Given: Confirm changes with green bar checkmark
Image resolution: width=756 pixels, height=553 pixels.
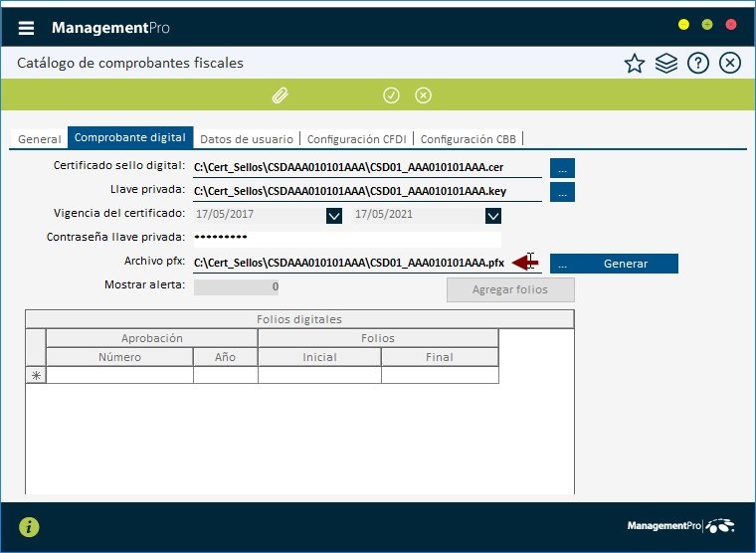Looking at the screenshot, I should pyautogui.click(x=391, y=95).
